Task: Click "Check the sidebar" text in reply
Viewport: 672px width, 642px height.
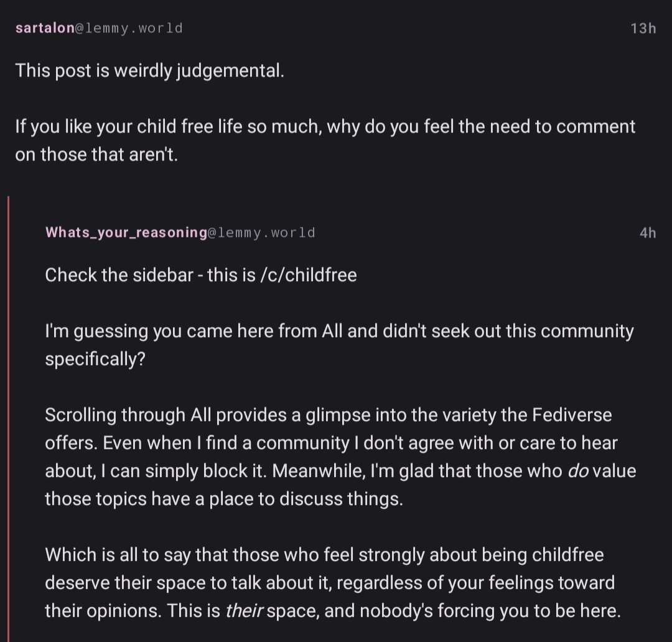Action: pos(118,274)
